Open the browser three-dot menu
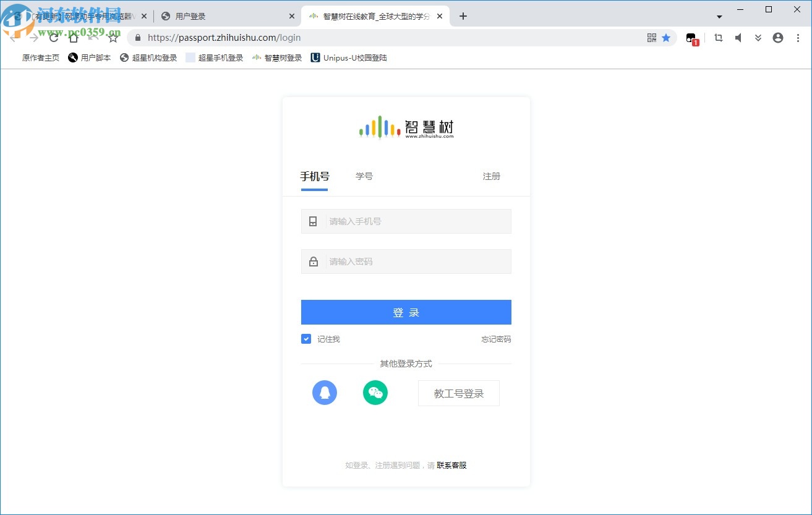This screenshot has height=515, width=812. (798, 38)
